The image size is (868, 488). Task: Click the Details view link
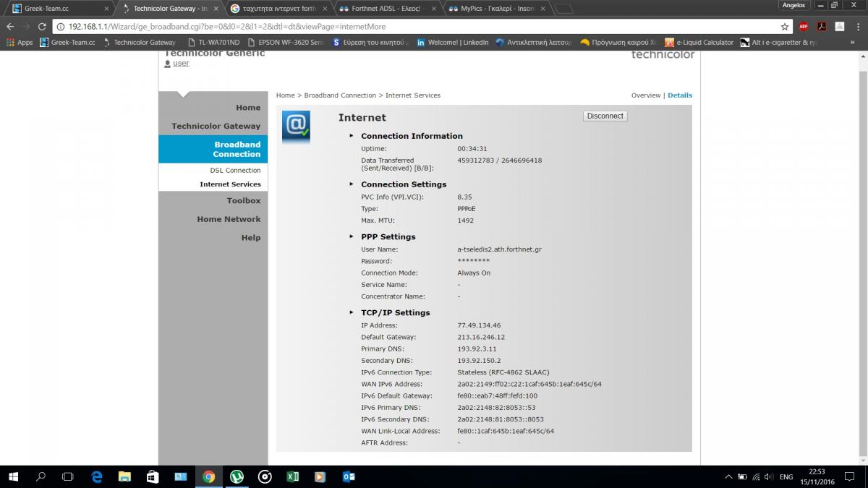point(680,95)
